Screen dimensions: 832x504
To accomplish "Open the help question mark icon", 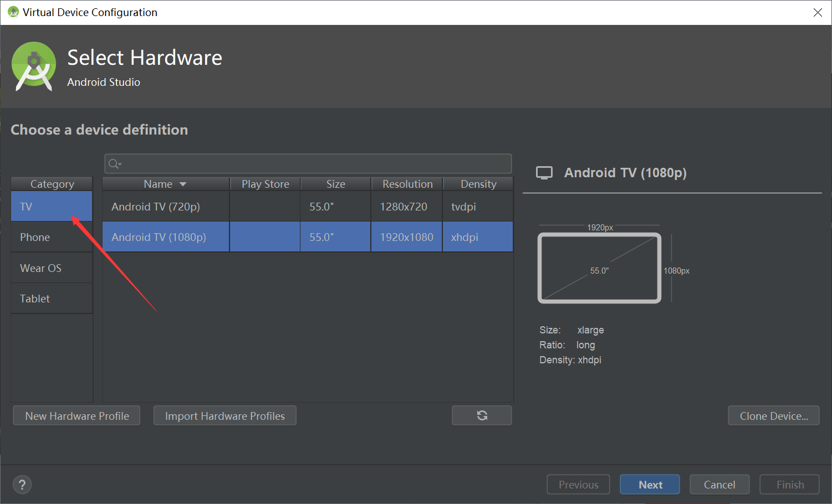I will coord(22,485).
